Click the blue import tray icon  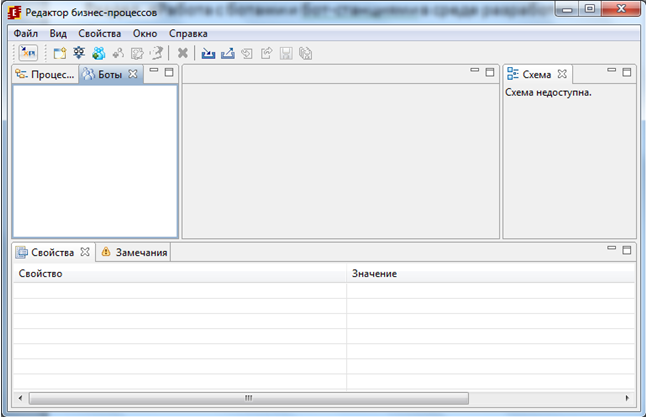208,53
